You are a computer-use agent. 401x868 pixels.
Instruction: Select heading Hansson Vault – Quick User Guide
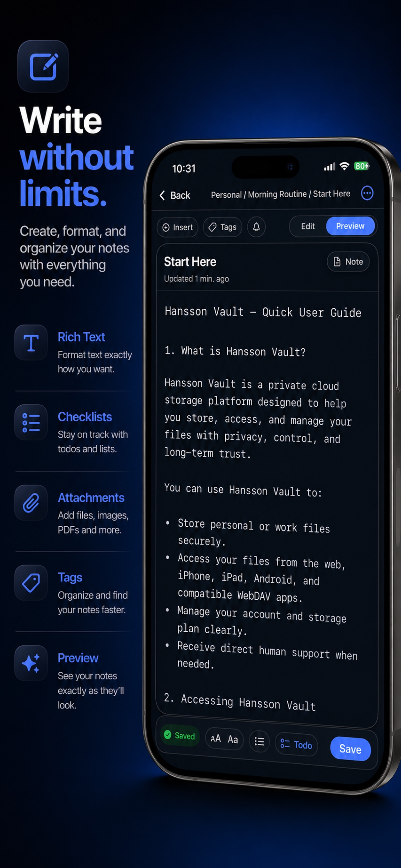(x=263, y=312)
